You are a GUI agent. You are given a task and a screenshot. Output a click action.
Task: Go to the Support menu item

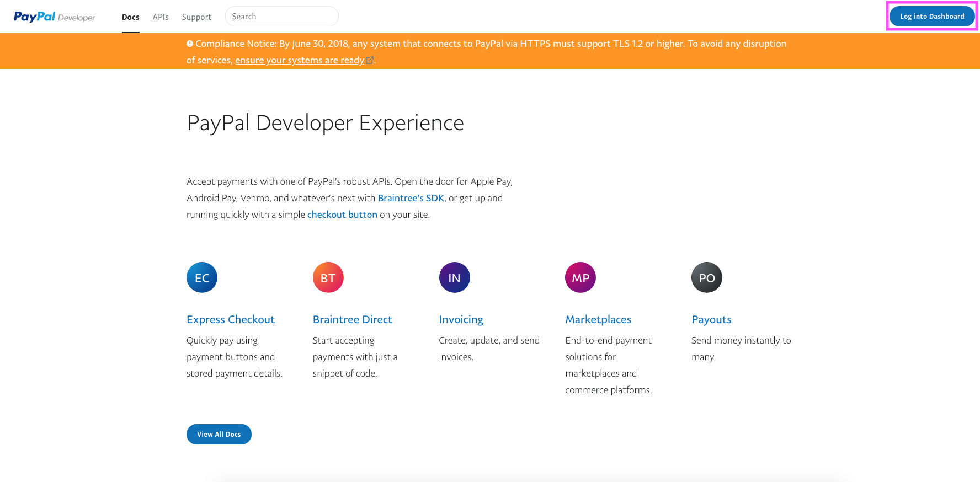point(196,17)
